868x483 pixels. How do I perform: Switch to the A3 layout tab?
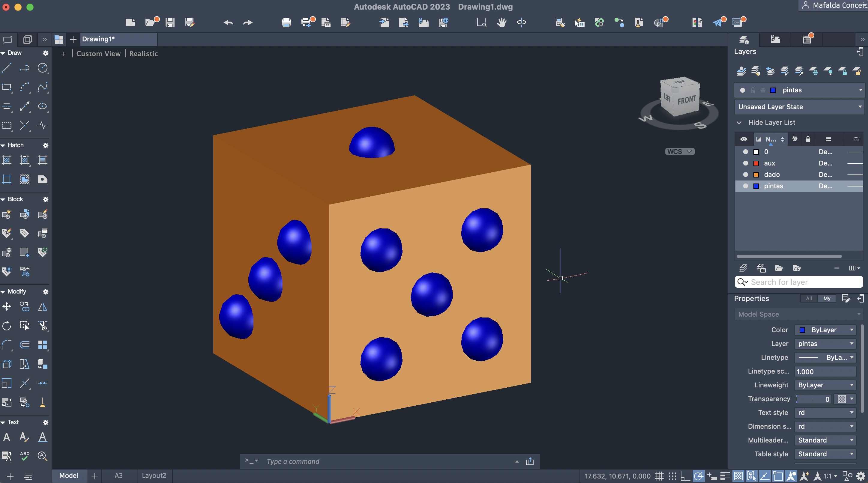click(118, 476)
